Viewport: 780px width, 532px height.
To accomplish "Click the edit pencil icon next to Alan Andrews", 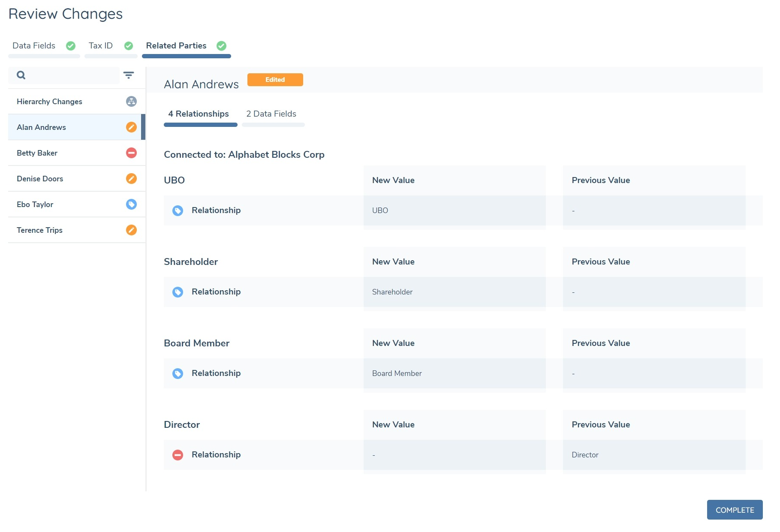I will (x=131, y=127).
